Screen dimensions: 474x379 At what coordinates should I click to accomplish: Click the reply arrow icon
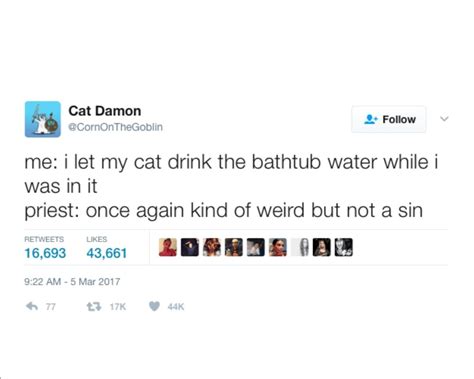click(x=32, y=306)
